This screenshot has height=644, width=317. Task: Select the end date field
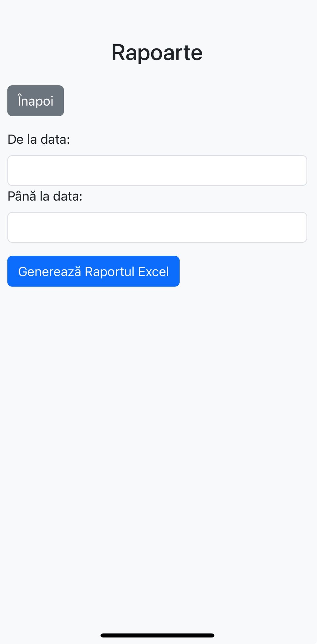tap(157, 227)
